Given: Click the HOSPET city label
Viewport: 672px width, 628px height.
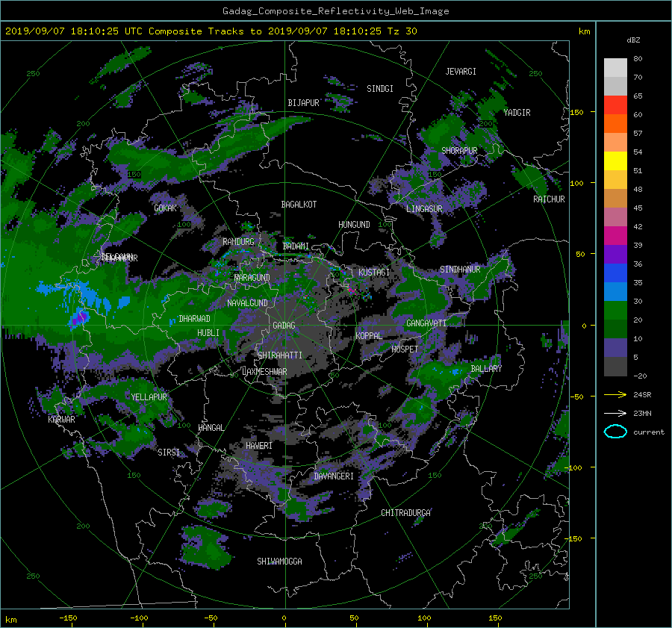Looking at the screenshot, I should pyautogui.click(x=405, y=349).
